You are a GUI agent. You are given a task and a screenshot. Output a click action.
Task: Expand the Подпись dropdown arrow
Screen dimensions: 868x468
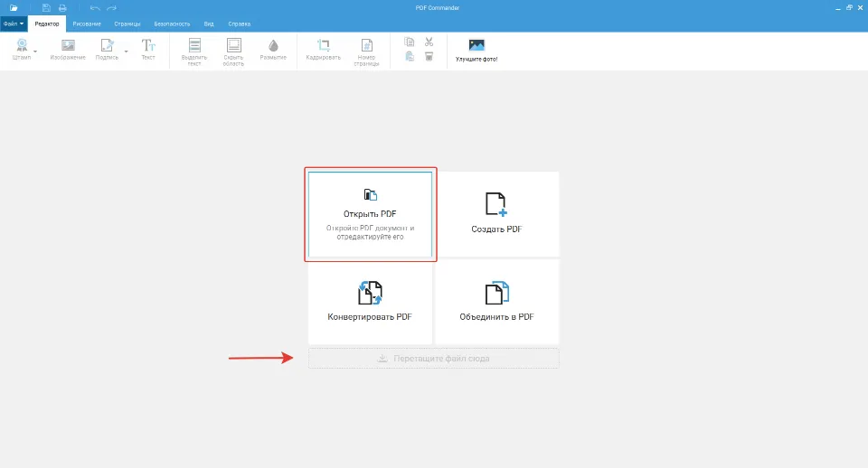(127, 51)
